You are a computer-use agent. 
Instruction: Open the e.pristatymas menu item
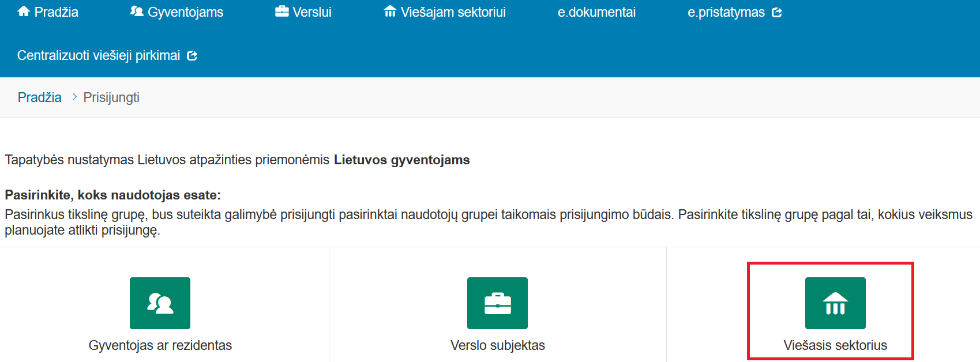[726, 12]
